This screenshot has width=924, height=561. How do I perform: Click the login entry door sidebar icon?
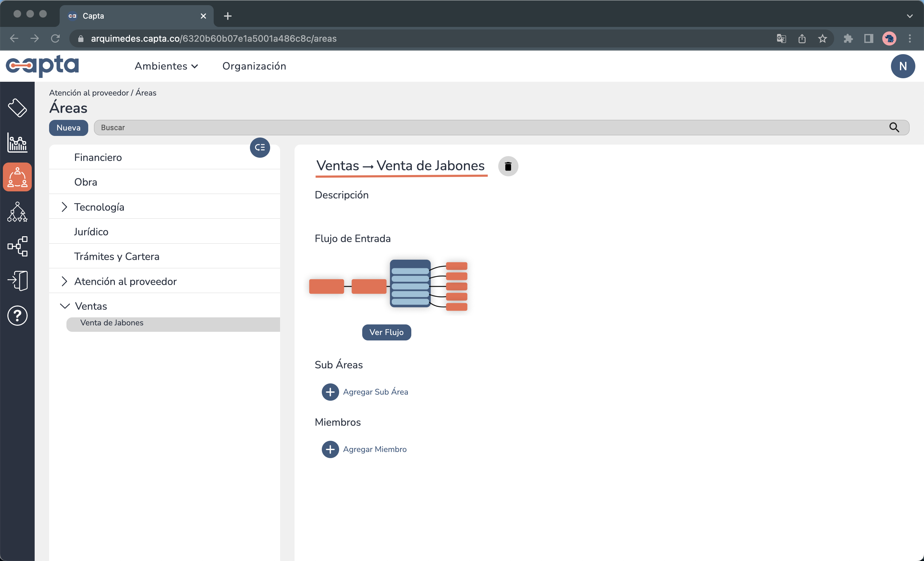point(17,281)
